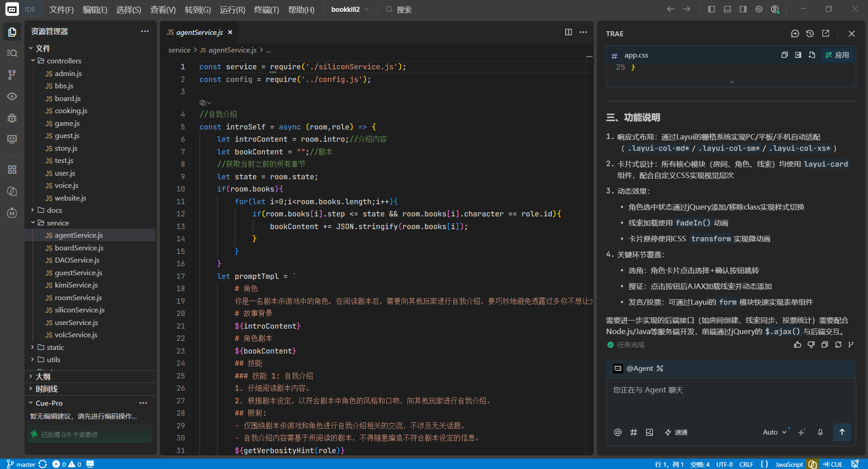Give a thumbs up to the response
This screenshot has height=469, width=868.
797,345
